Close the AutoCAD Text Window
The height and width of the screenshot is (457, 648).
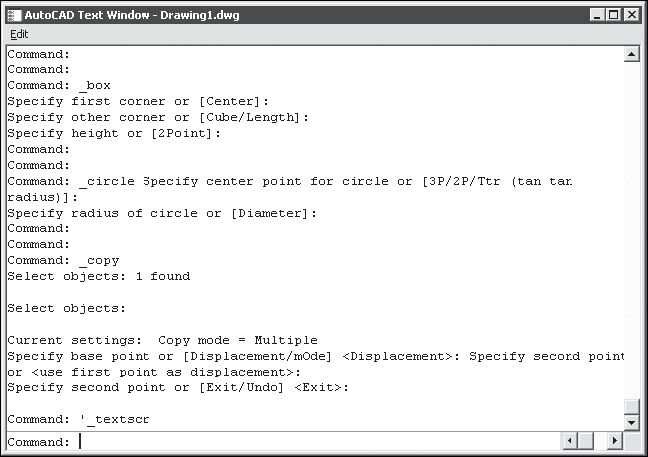(x=631, y=15)
